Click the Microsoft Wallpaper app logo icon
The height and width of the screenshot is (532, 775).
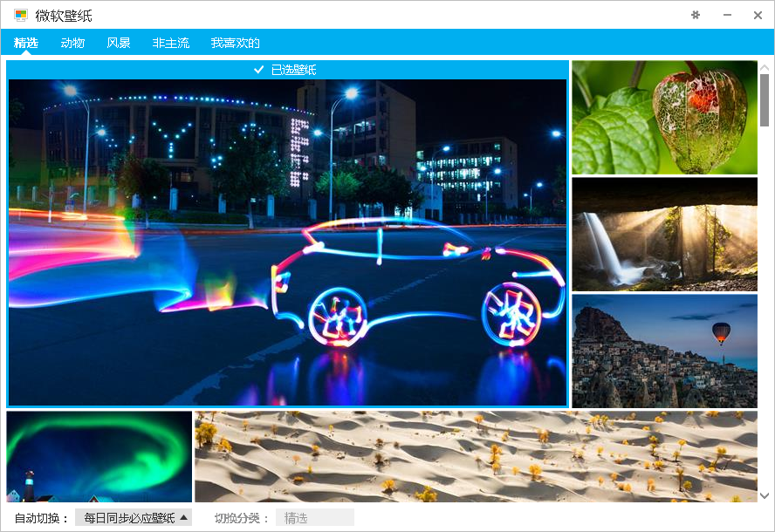click(x=21, y=16)
